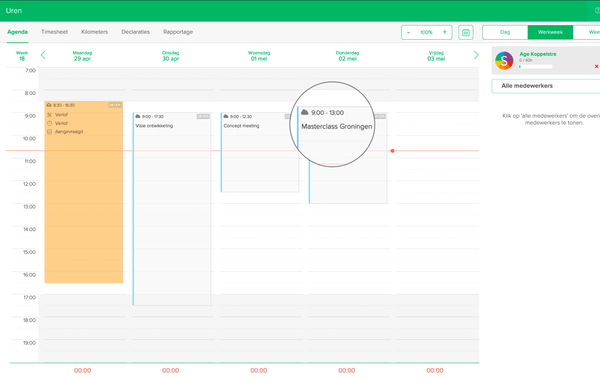Switch to Dag view

click(x=505, y=32)
